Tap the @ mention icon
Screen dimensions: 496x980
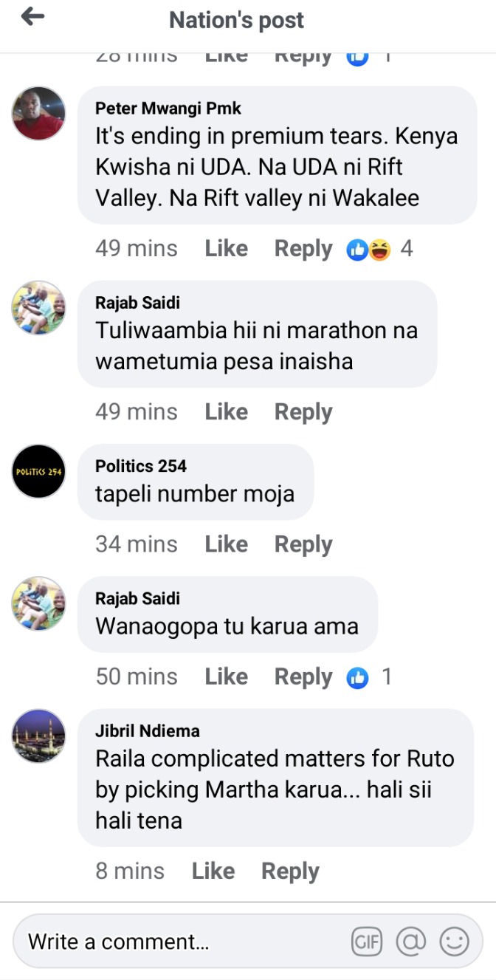click(411, 942)
